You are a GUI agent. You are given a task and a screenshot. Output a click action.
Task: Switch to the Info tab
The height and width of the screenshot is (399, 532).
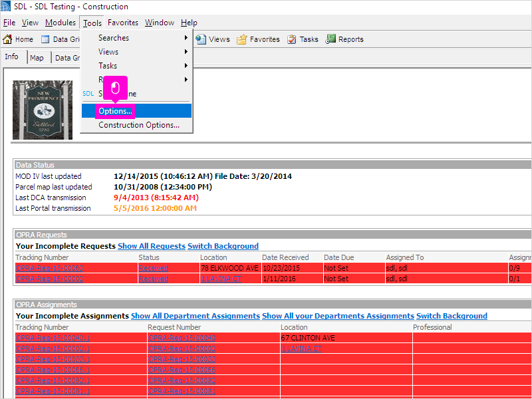pos(11,57)
